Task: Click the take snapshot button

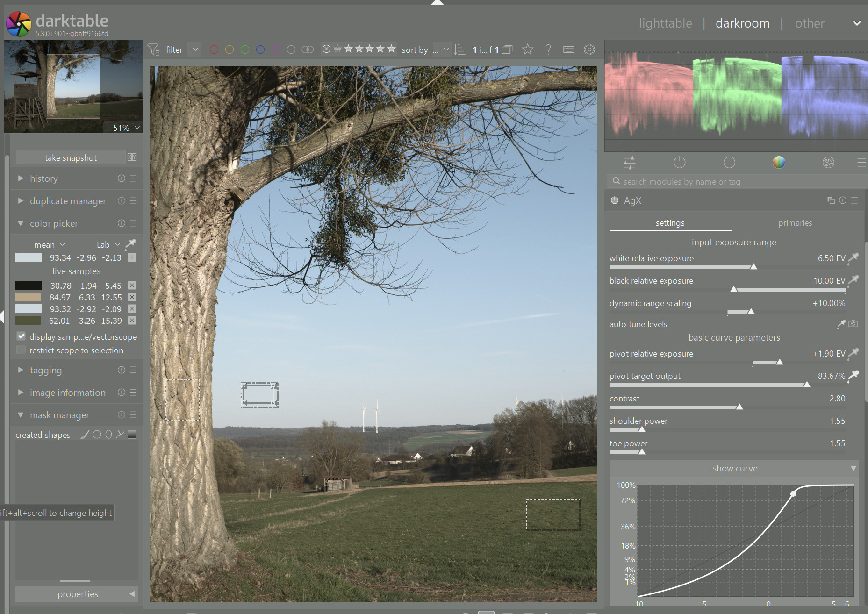Action: point(71,158)
